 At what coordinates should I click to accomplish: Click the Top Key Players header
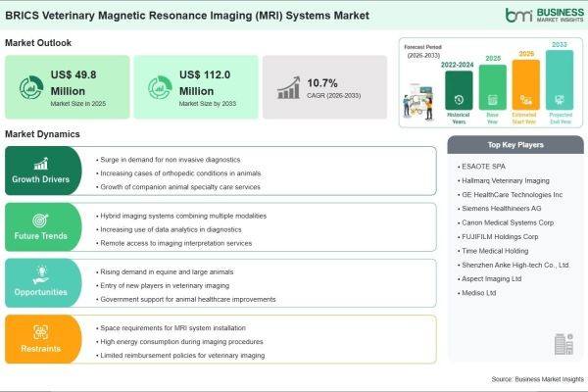pos(515,145)
